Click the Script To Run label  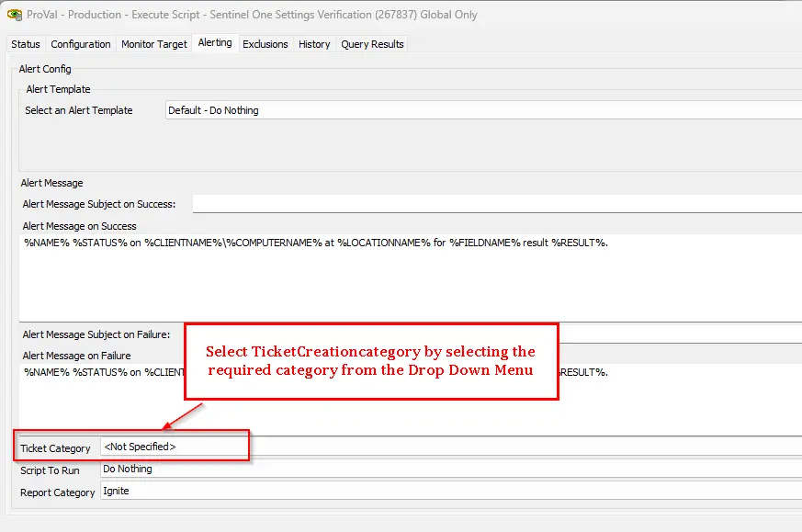coord(50,470)
